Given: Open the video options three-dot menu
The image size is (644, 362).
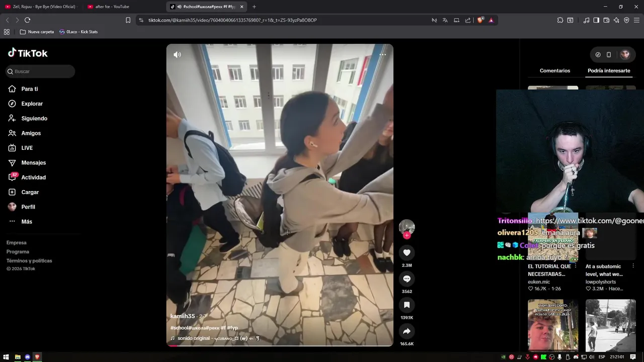Looking at the screenshot, I should (x=383, y=54).
